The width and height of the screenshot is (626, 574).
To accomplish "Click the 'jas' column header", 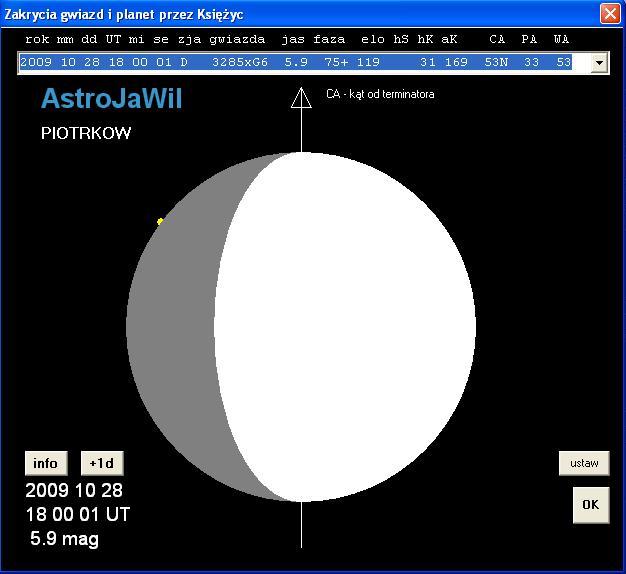I will 293,39.
